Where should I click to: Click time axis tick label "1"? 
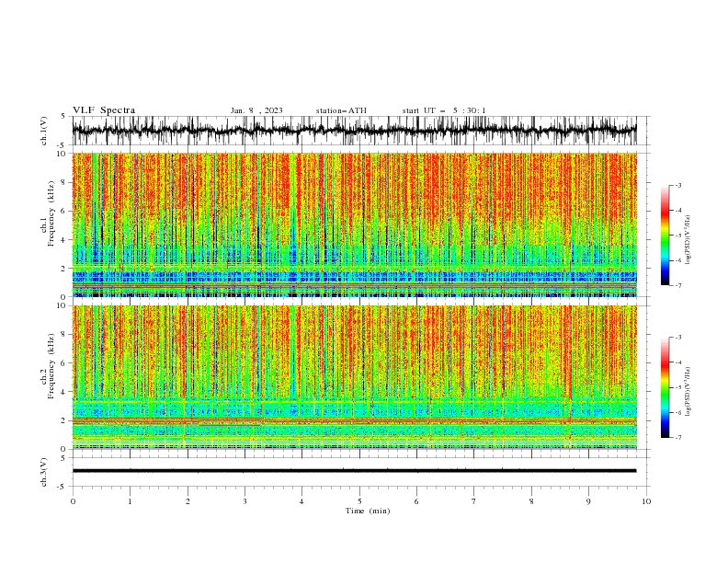(130, 501)
